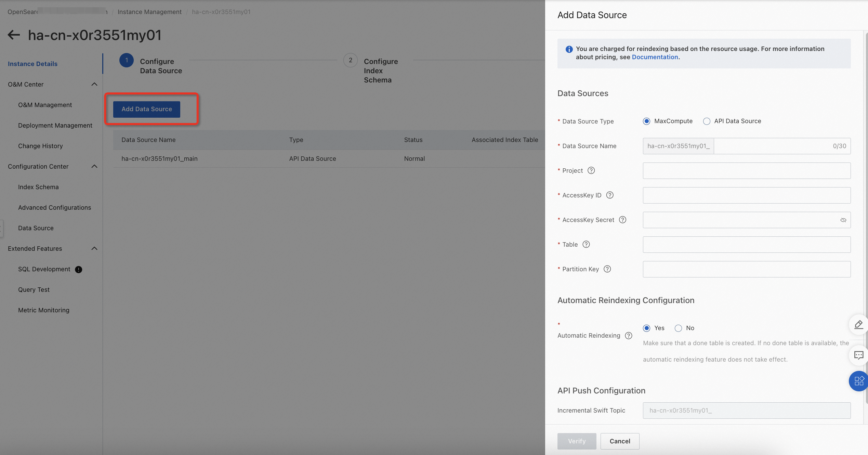The height and width of the screenshot is (455, 868).
Task: Open Index Schema in sidebar
Action: click(38, 187)
